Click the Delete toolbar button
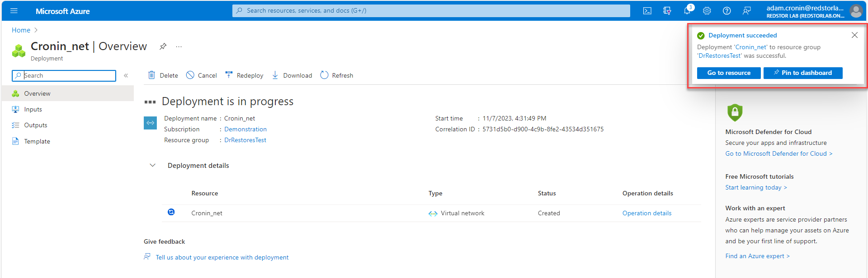Viewport: 868px width, 278px height. (163, 75)
